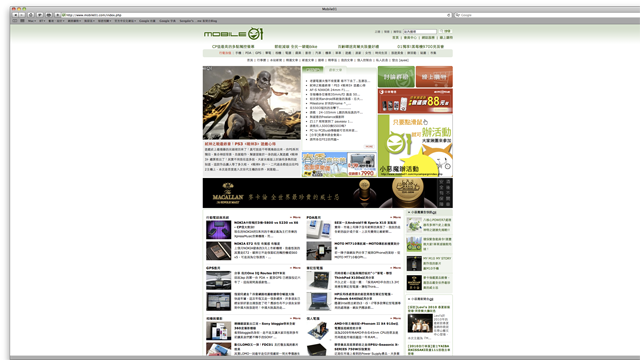Open the NOKIA E72 article thumbnail
640x360 pixels.
tap(218, 251)
